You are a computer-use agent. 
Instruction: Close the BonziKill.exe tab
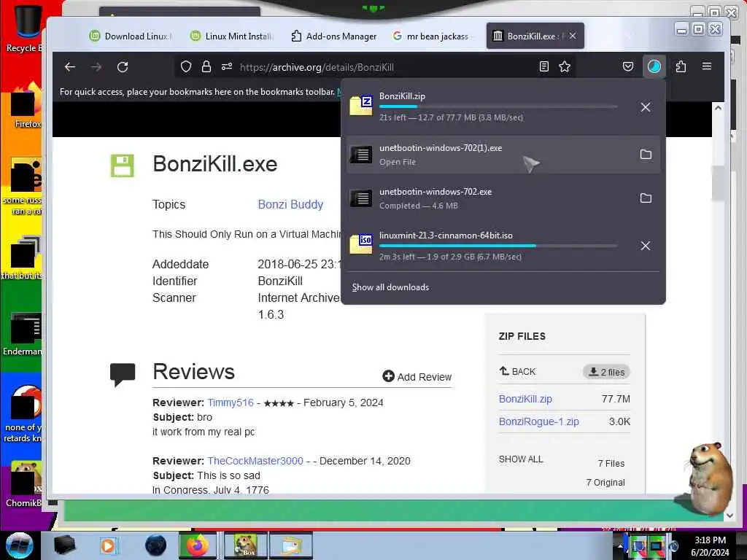click(573, 36)
